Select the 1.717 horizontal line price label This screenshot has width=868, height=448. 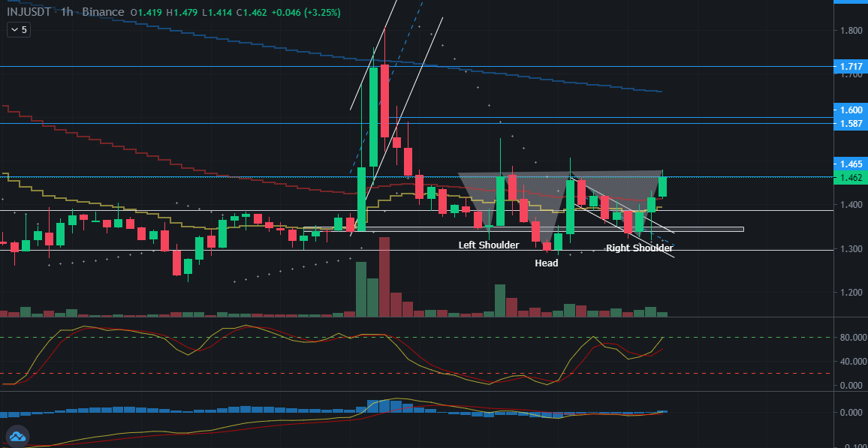tap(850, 66)
